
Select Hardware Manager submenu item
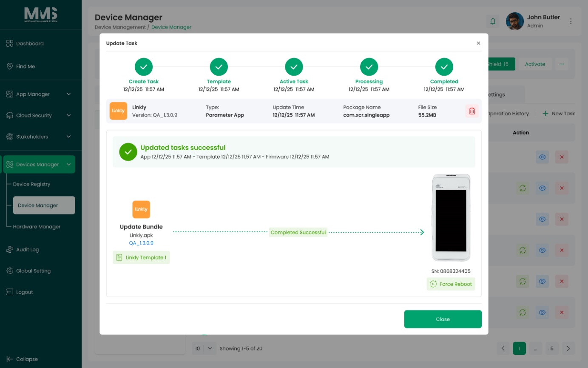[37, 227]
